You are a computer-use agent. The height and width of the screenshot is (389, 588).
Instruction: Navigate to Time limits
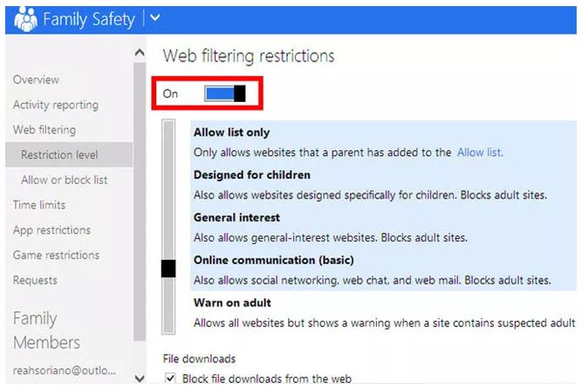[x=38, y=205]
